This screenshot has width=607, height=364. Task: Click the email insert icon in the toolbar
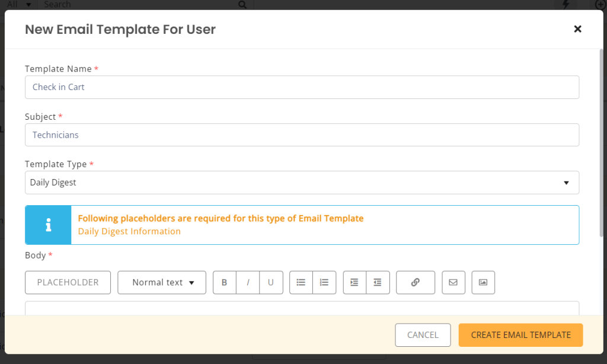tap(453, 282)
